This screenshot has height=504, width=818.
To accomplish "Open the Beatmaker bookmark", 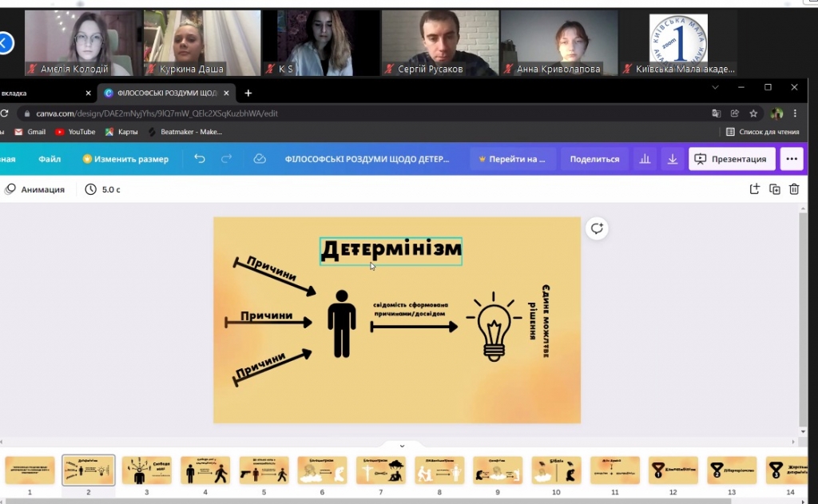I will coord(185,132).
